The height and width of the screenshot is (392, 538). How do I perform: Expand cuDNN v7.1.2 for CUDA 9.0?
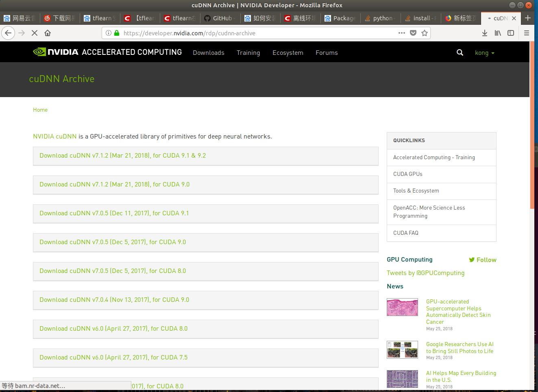206,185
